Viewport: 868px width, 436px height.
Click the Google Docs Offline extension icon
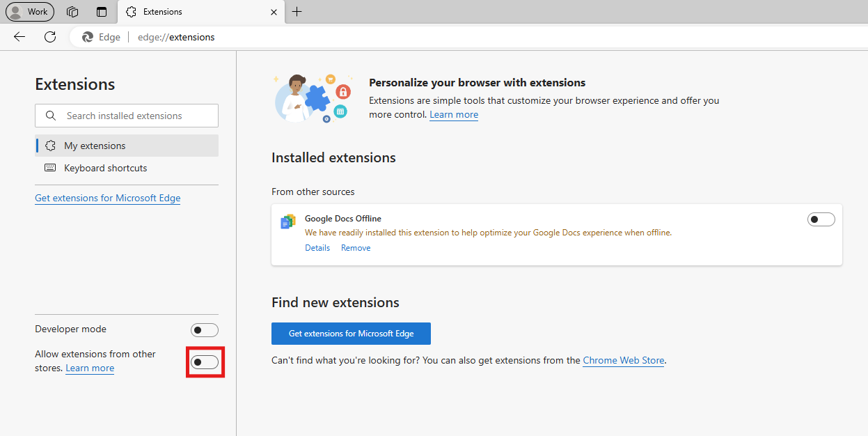pos(287,221)
